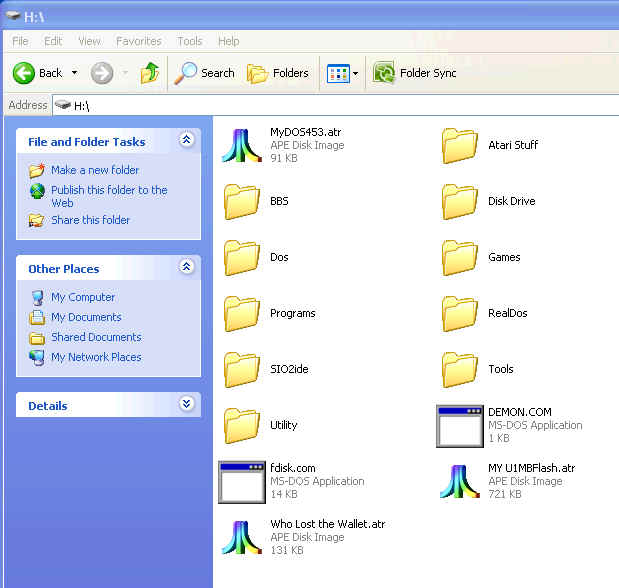This screenshot has width=619, height=588.
Task: Select Who Lost the Wallet.atr icon
Action: tap(241, 537)
